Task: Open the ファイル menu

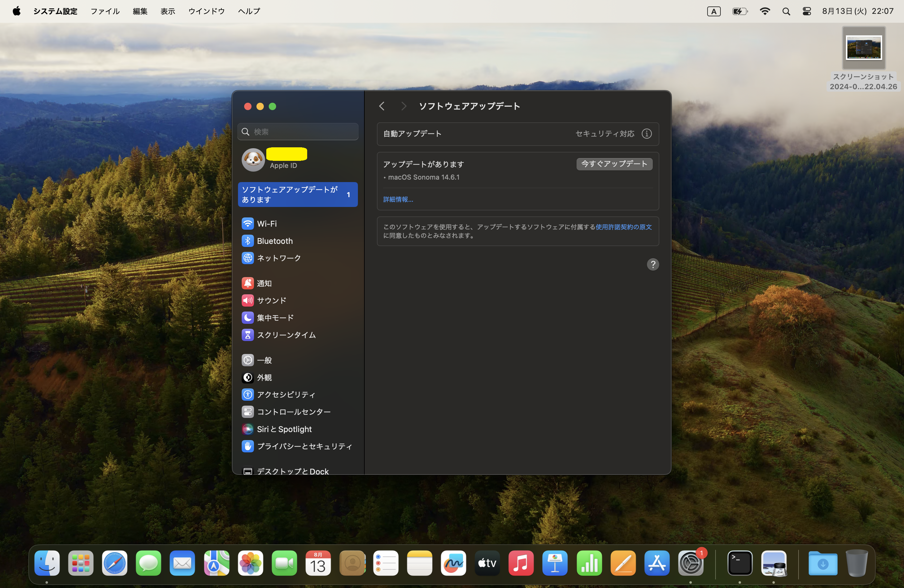Action: (105, 11)
